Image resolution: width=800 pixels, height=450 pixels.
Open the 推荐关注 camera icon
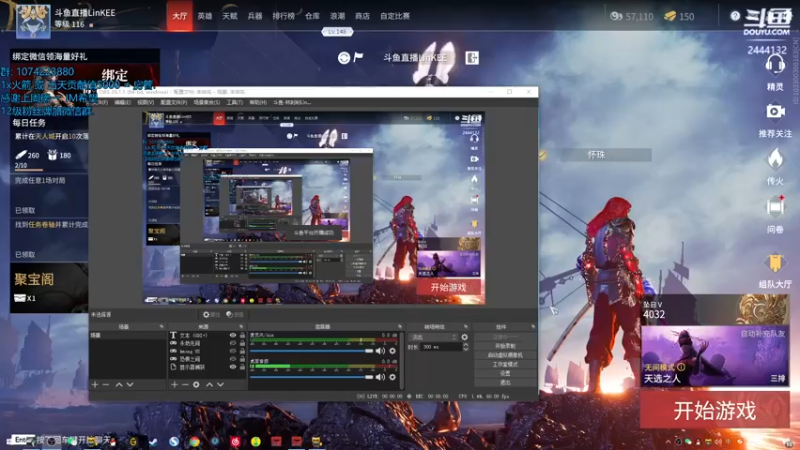click(775, 111)
